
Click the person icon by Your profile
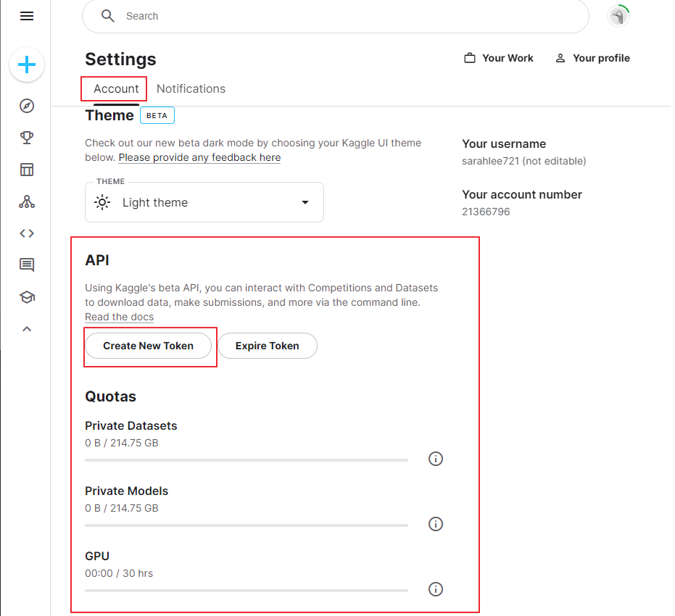[560, 58]
